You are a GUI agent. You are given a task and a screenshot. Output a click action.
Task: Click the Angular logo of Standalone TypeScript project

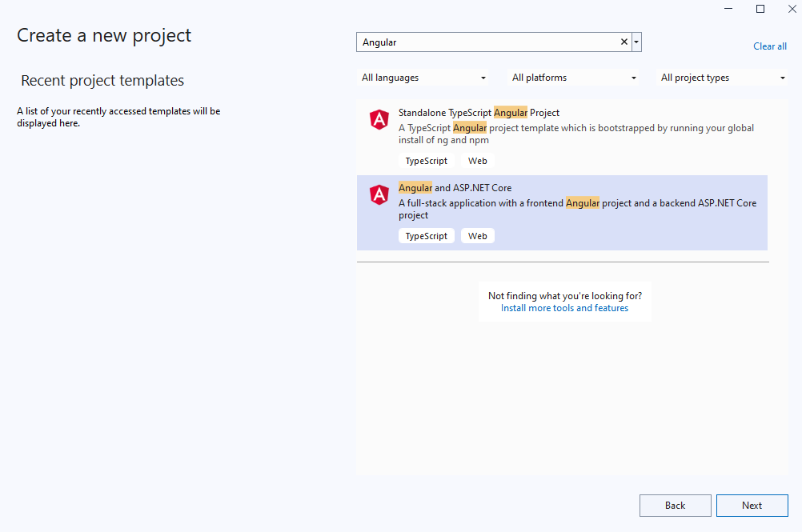point(379,120)
